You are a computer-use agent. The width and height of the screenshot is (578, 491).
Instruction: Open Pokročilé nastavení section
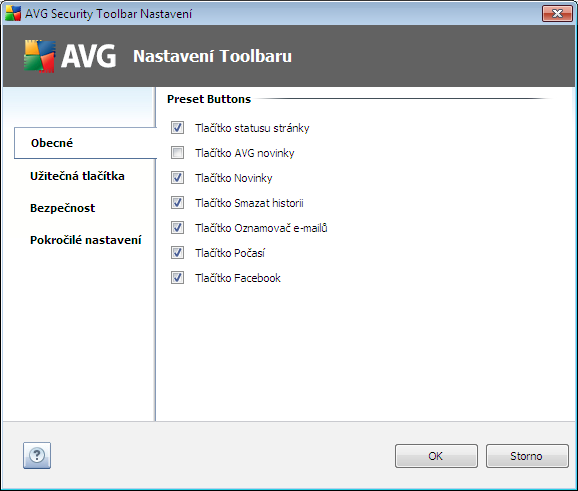coord(86,240)
